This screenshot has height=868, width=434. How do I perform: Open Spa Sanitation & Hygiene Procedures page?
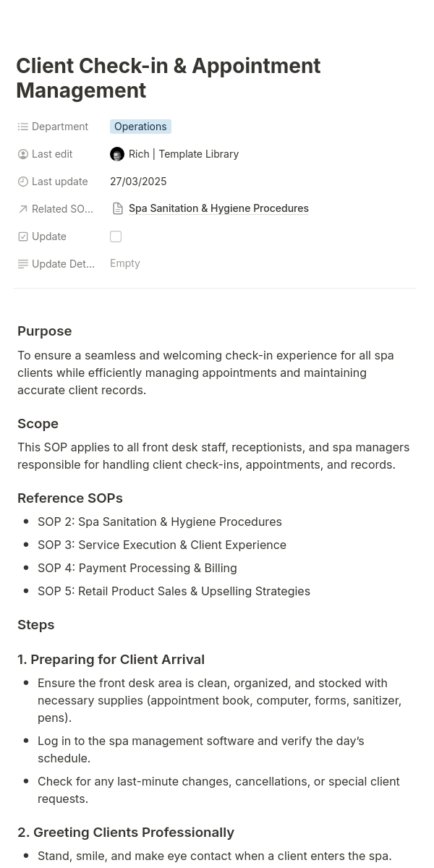coord(218,208)
